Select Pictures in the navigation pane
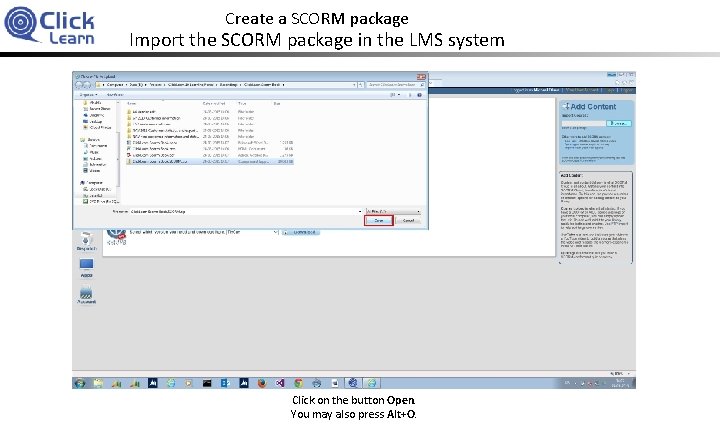The image size is (720, 437). (x=93, y=158)
